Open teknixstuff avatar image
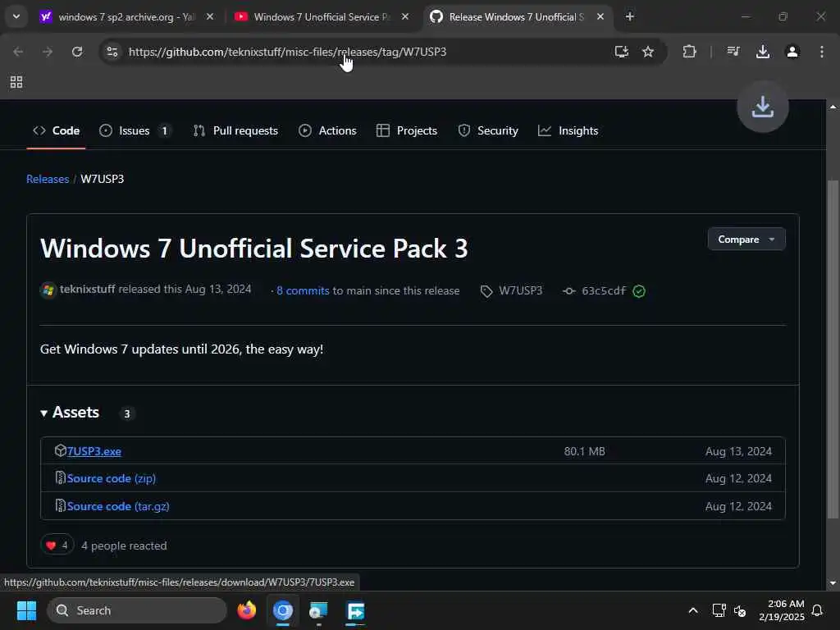 coord(48,290)
